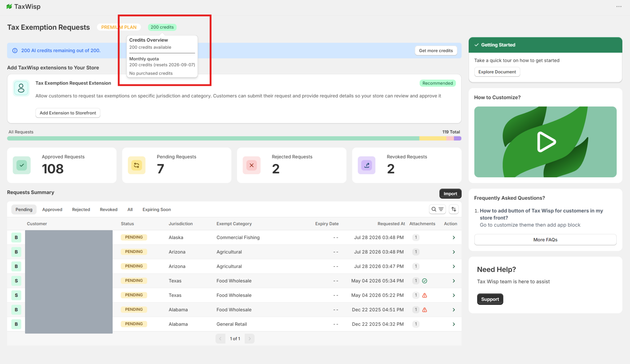The image size is (630, 364).
Task: Open the Alaska Commercial Fishing request chevron
Action: pyautogui.click(x=454, y=237)
